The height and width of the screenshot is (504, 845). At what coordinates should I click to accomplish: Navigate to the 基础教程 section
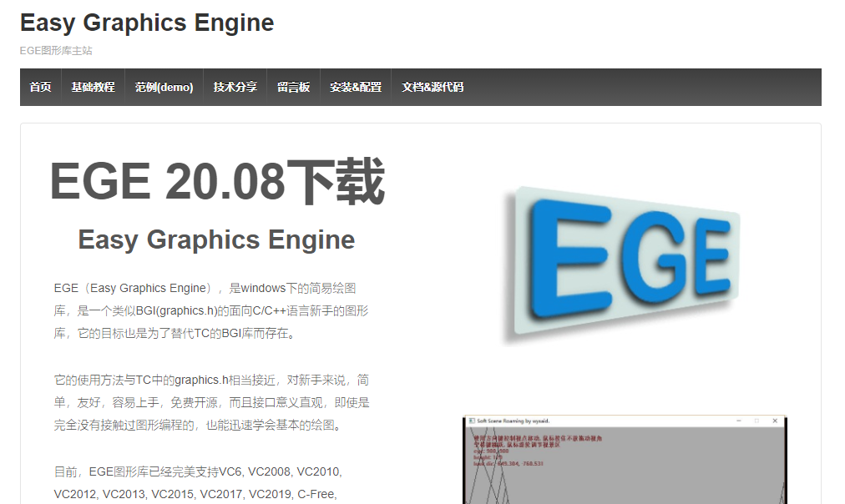93,87
